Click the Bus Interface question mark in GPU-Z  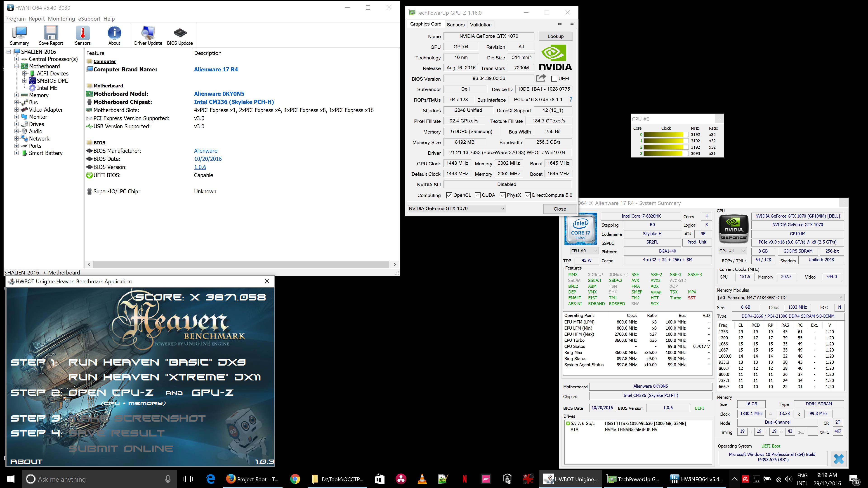coord(571,100)
